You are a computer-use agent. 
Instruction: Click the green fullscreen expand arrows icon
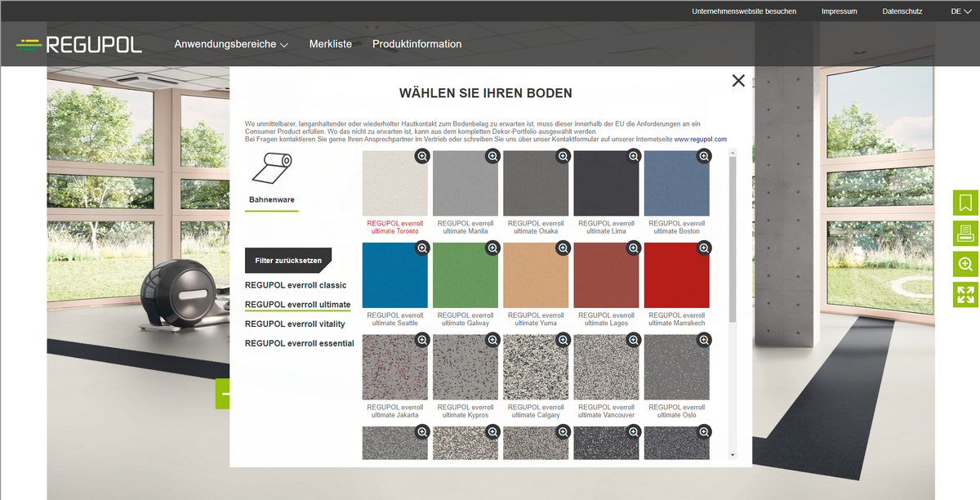(965, 295)
